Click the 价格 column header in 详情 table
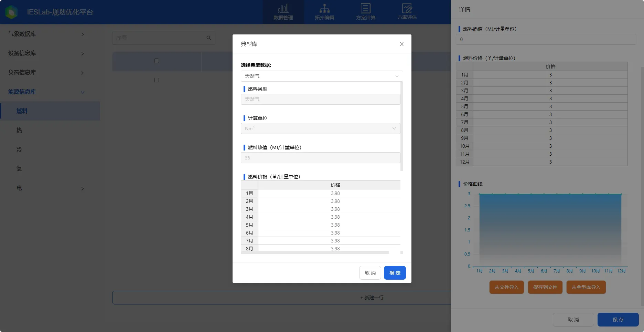The width and height of the screenshot is (644, 332). [550, 66]
